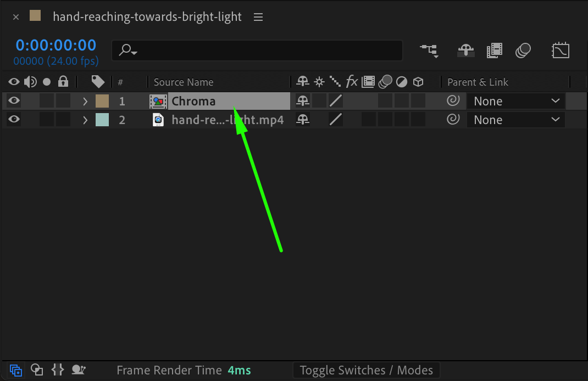Open the composition mini-flowchart icon
The height and width of the screenshot is (381, 588).
pyautogui.click(x=429, y=51)
